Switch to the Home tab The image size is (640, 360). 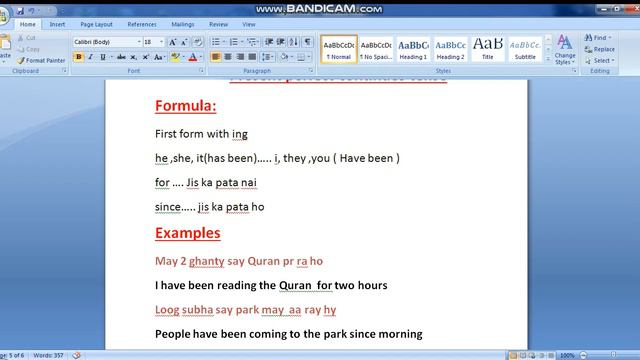coord(28,24)
